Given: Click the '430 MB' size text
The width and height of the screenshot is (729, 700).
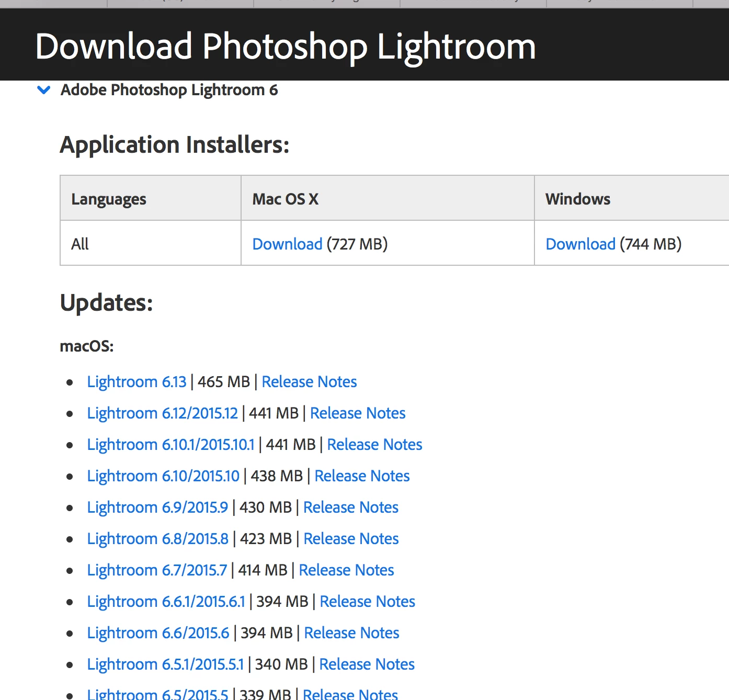Looking at the screenshot, I should (x=266, y=507).
